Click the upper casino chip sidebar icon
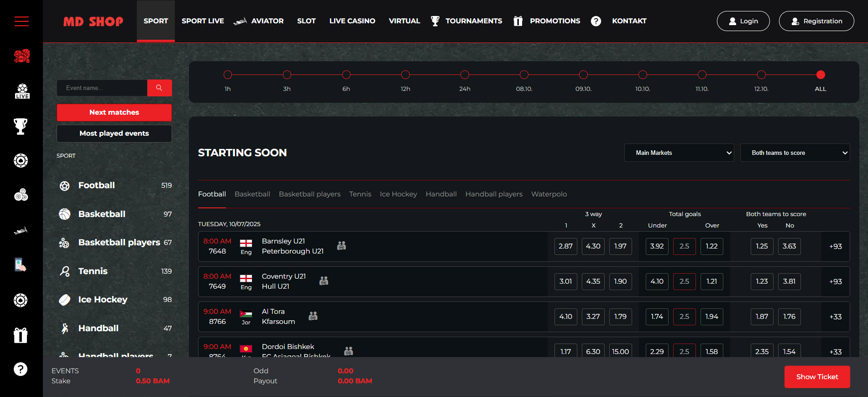Screen dimensions: 868x397 21,160
